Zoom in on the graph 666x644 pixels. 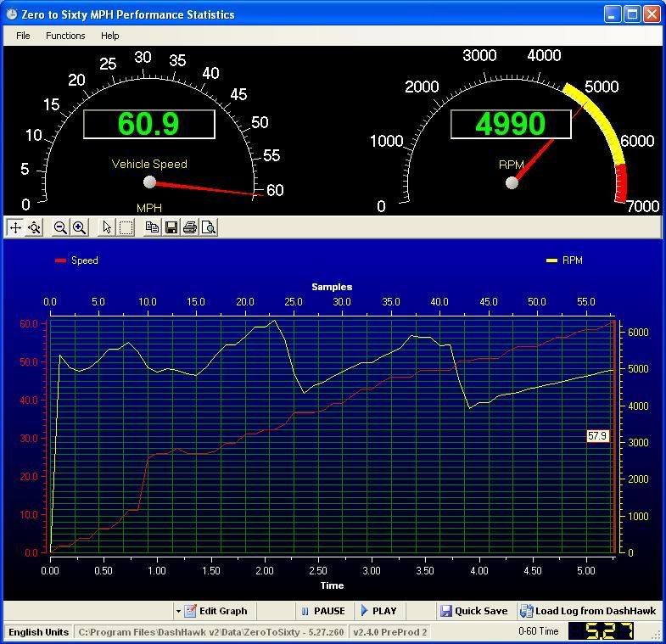coord(80,227)
